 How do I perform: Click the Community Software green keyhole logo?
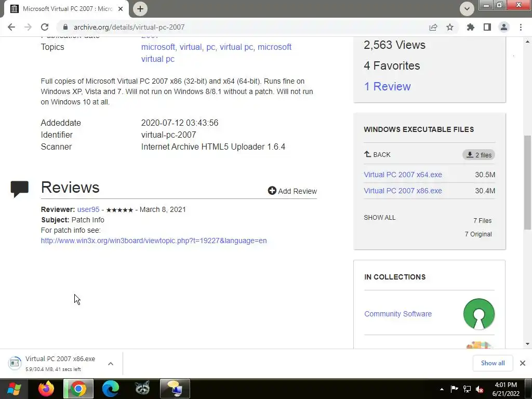pos(478,314)
